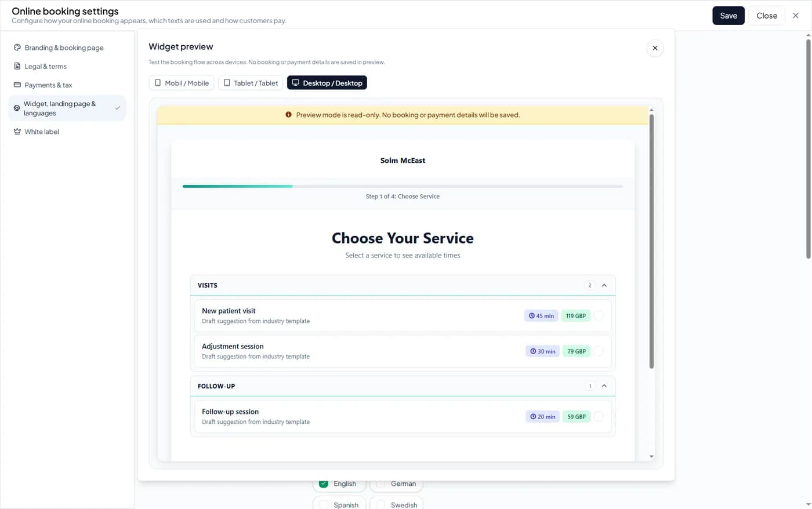Switch to Tablet / Tablet preview tab
812x509 pixels.
click(x=251, y=83)
